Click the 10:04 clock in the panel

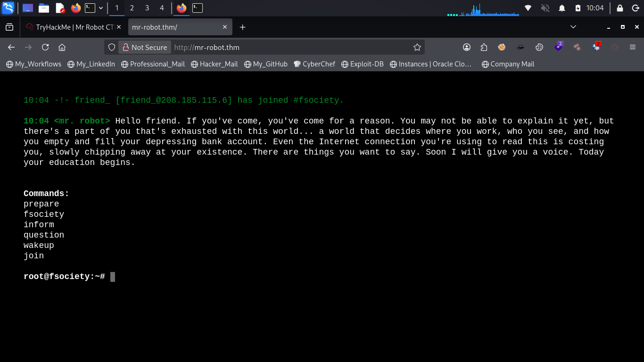click(595, 8)
